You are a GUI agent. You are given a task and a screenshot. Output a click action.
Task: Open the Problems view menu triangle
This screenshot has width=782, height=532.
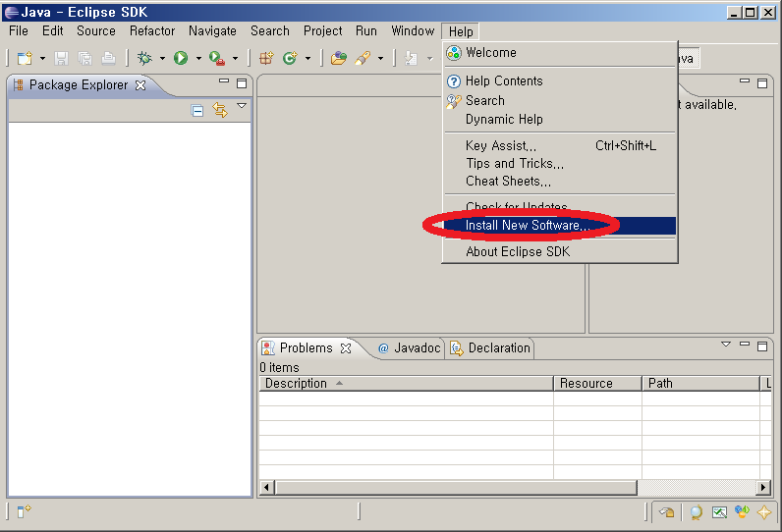726,345
